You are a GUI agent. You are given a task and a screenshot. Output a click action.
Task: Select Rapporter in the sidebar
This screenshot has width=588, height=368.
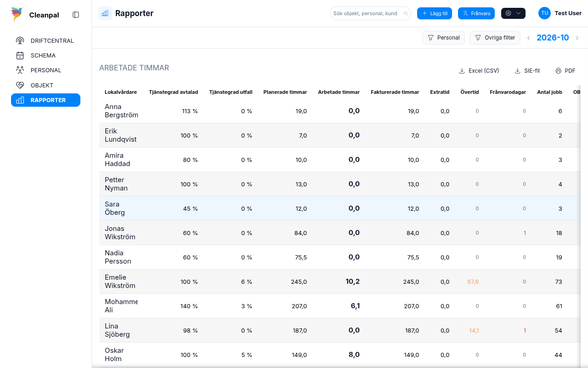(x=45, y=100)
